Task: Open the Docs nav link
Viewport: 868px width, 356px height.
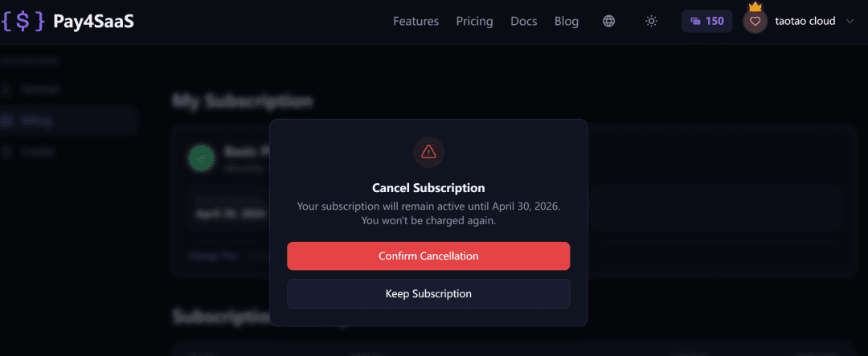Action: [524, 21]
